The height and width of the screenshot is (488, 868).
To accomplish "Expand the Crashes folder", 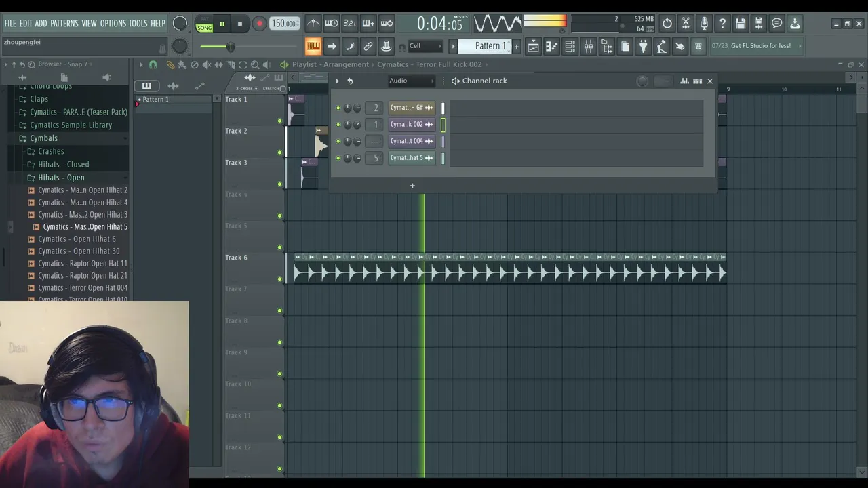I will click(51, 151).
